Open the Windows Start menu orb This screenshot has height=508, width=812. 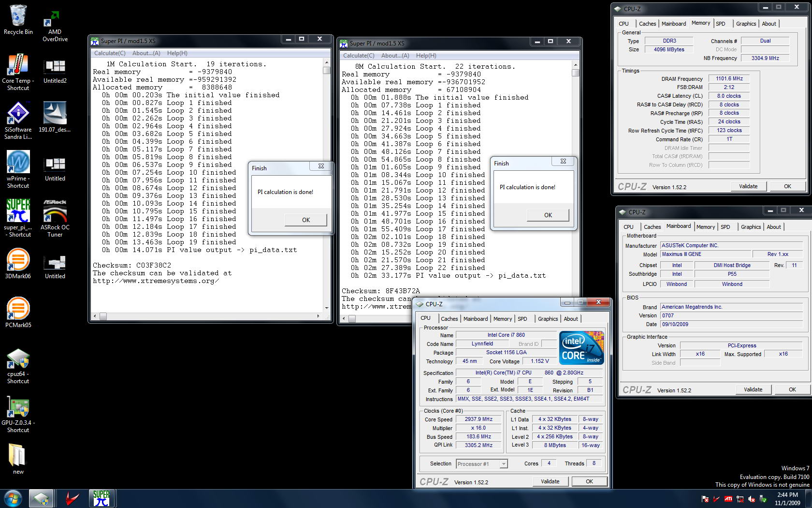[13, 498]
